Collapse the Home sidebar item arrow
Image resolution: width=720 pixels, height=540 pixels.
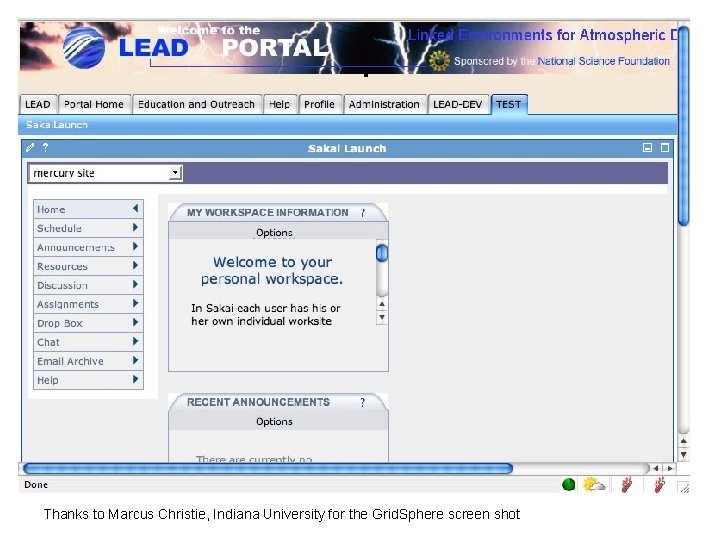[x=135, y=208]
